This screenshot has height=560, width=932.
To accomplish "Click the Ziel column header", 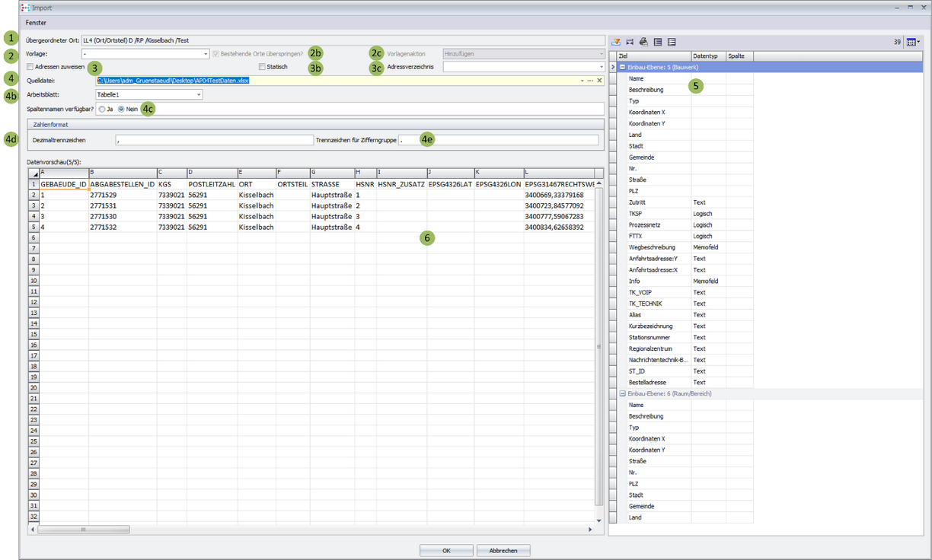I will (654, 56).
